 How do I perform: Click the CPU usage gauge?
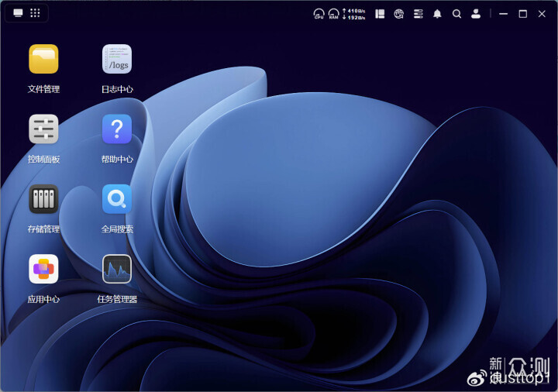[319, 14]
